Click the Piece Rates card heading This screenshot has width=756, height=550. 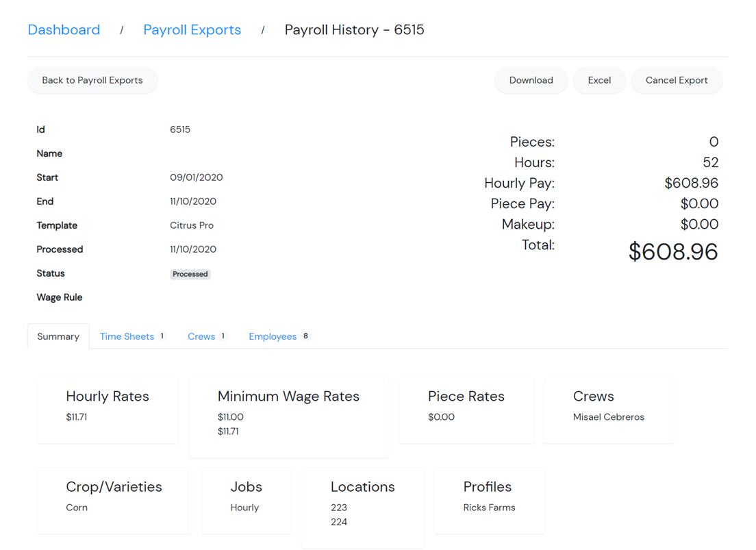click(x=466, y=396)
